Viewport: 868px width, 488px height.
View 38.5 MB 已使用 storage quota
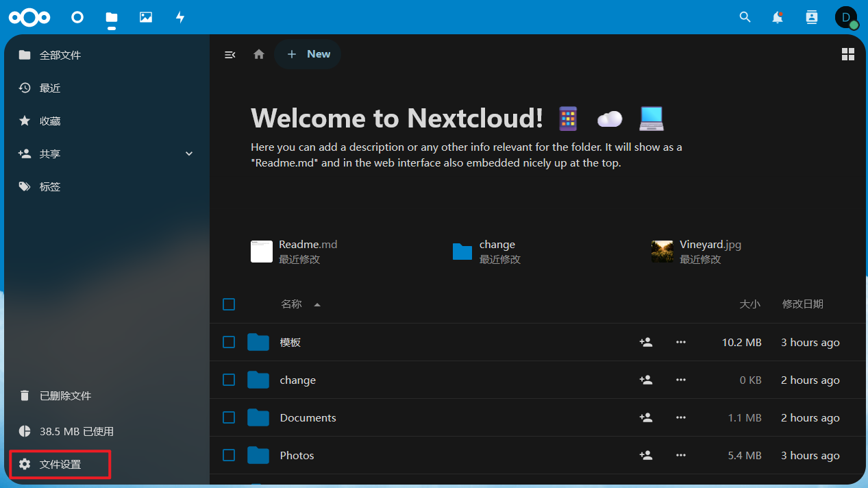[107, 431]
